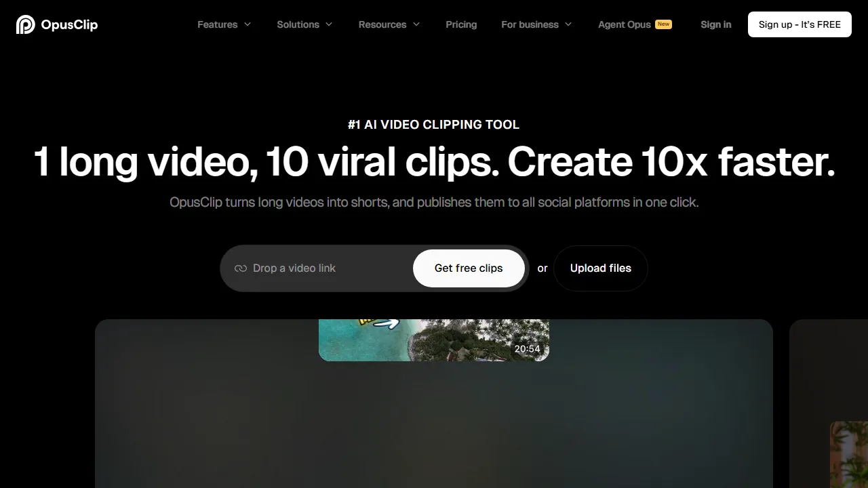
Task: Open the beach island video thumbnail
Action: point(434,339)
